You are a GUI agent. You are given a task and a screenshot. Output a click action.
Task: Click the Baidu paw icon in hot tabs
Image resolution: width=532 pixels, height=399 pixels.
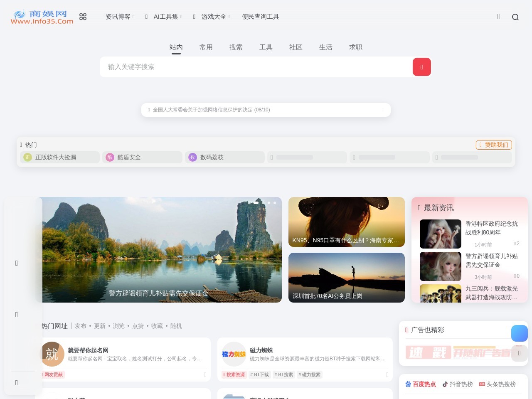pos(408,384)
